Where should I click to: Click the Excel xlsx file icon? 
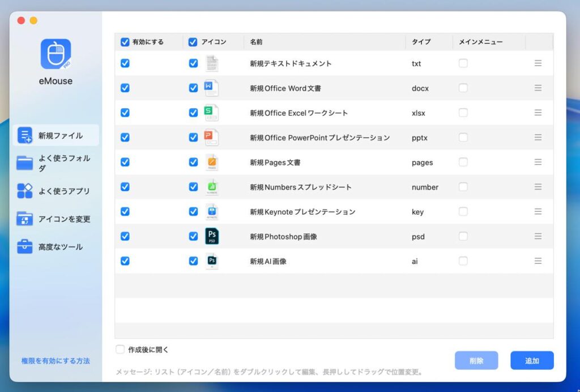(x=211, y=113)
